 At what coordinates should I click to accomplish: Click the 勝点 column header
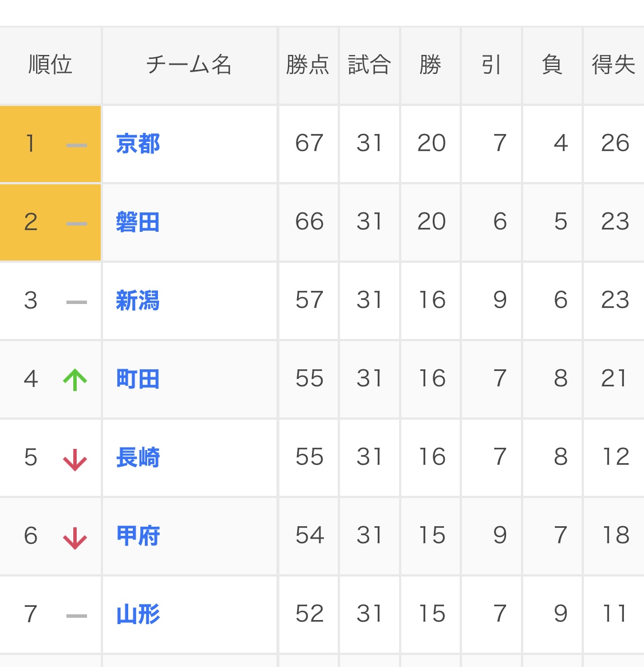click(308, 65)
